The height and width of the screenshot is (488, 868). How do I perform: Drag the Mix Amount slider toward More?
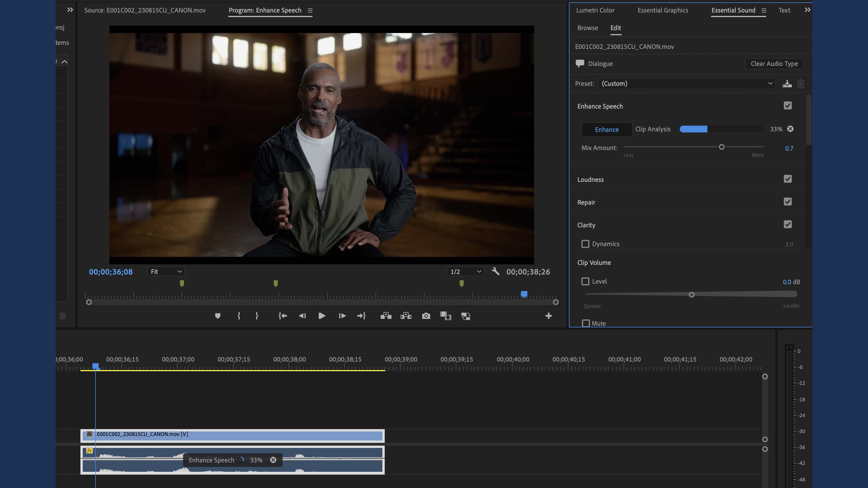(721, 147)
